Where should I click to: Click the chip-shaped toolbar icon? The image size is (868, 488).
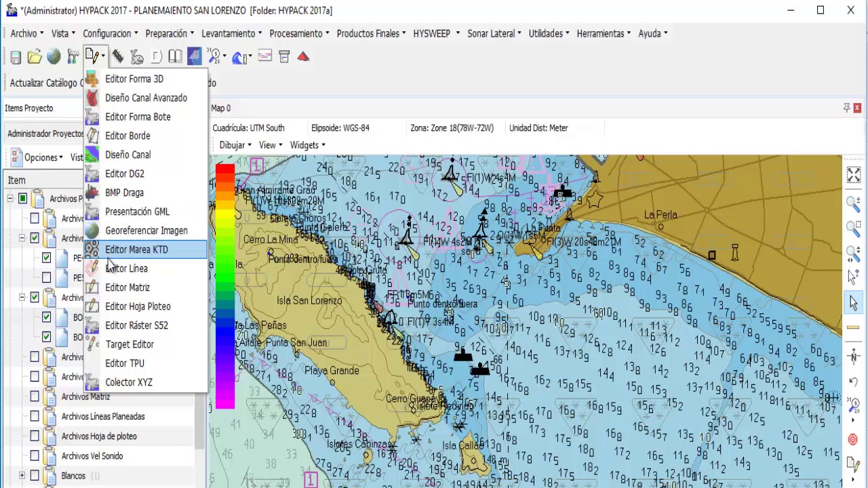118,57
